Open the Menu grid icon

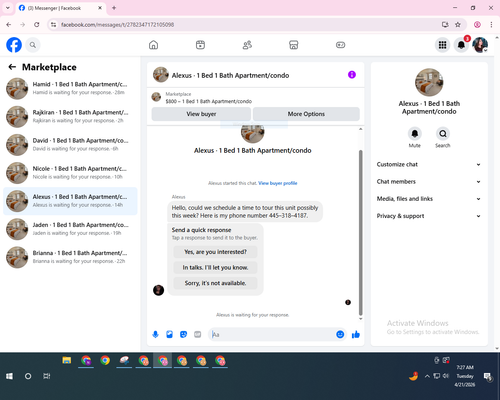click(x=442, y=45)
